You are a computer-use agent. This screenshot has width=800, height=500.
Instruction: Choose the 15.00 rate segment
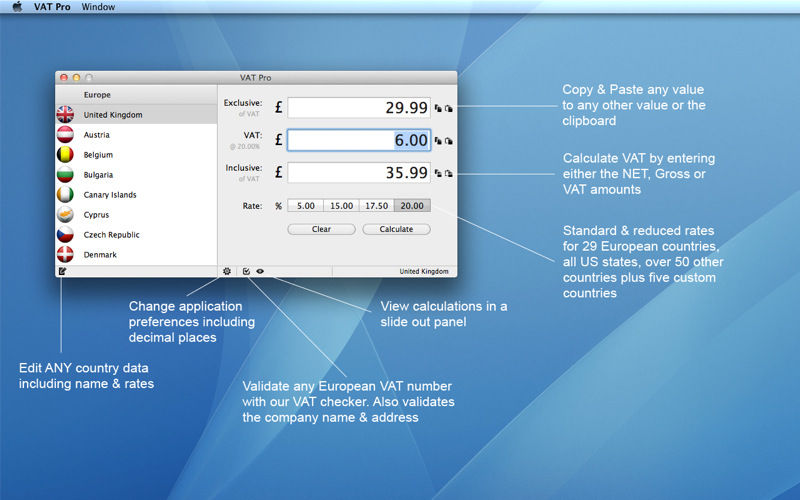(341, 206)
